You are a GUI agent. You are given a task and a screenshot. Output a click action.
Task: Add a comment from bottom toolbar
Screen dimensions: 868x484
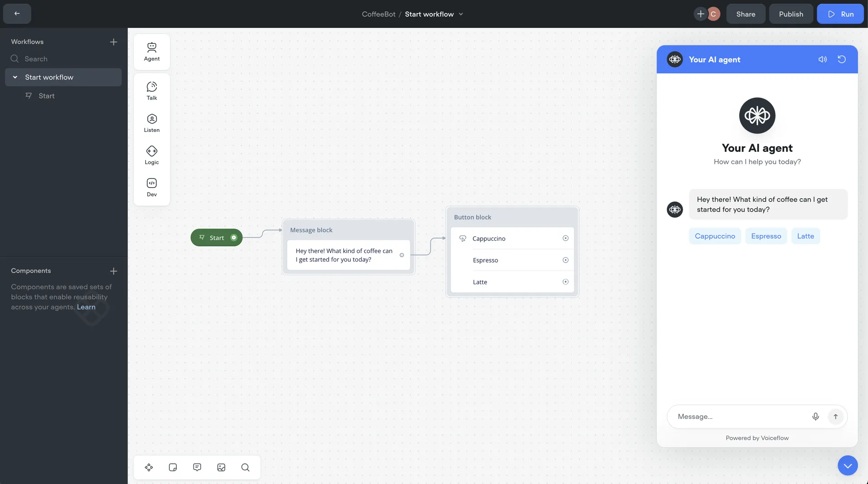197,467
